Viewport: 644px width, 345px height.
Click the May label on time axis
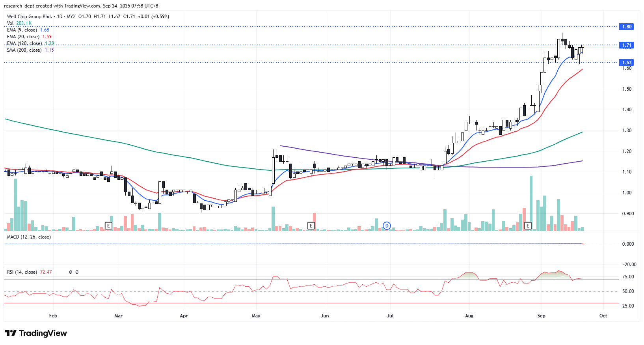click(x=256, y=316)
